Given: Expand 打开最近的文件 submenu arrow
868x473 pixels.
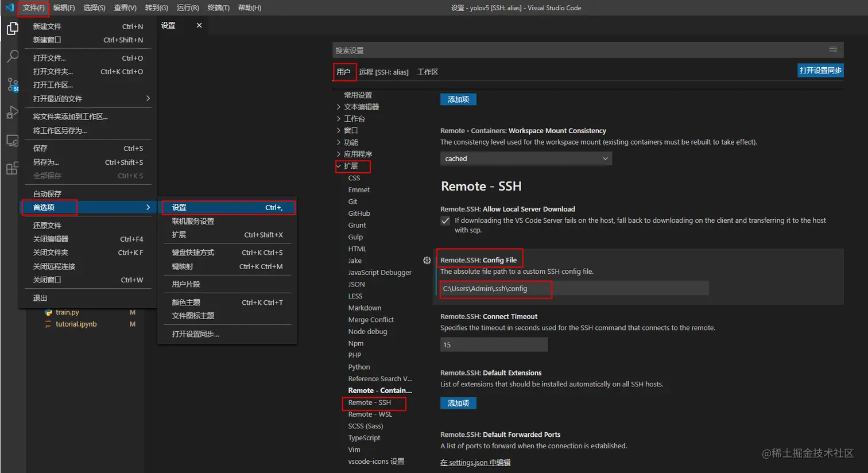Looking at the screenshot, I should [148, 98].
